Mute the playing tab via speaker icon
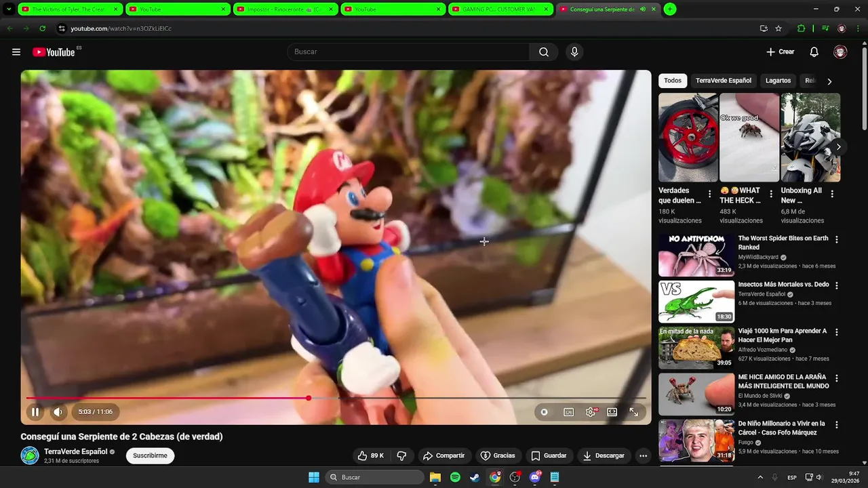 tap(642, 9)
